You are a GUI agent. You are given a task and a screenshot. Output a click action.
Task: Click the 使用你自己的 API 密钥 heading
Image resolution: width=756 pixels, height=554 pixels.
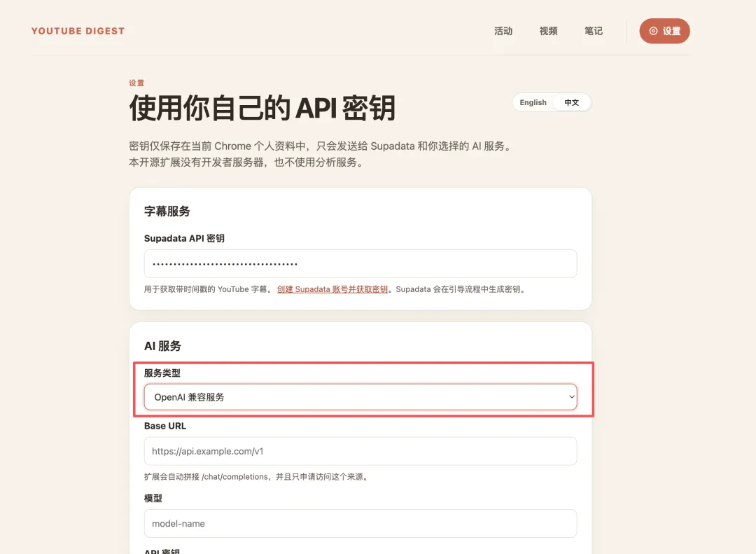(x=262, y=108)
